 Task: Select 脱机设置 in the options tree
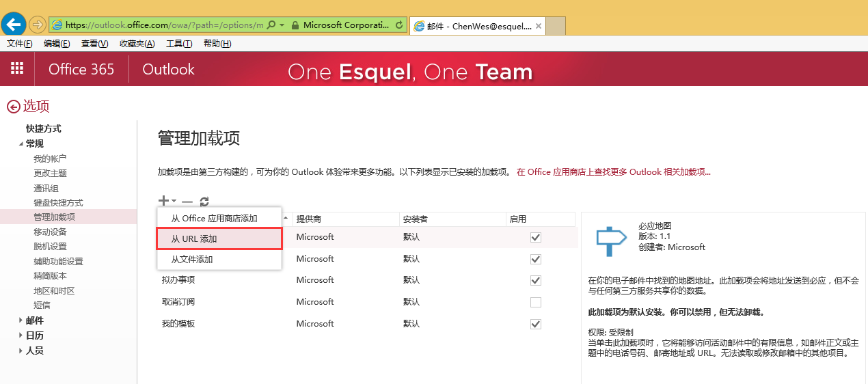pos(50,247)
